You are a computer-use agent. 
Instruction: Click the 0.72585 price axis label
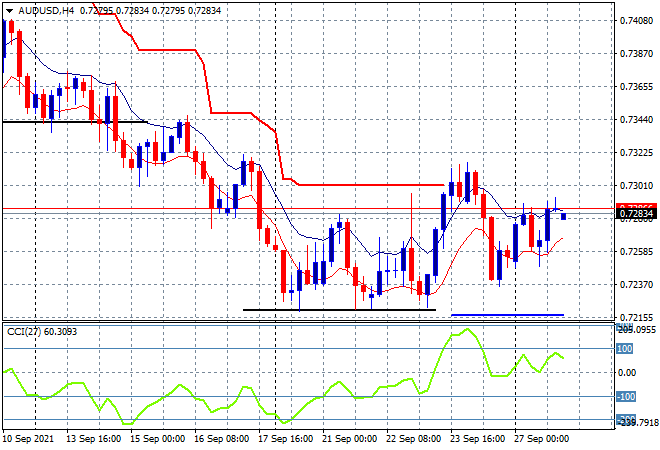(636, 252)
